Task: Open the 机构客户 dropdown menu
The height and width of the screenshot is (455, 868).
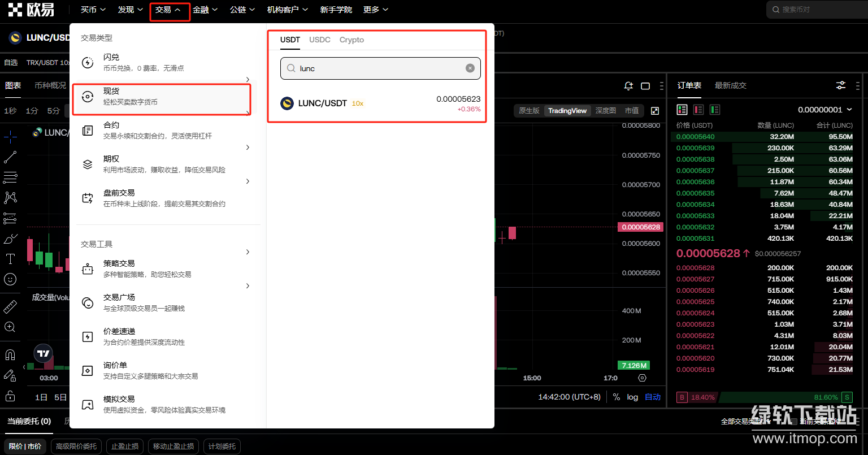Action: pyautogui.click(x=288, y=10)
